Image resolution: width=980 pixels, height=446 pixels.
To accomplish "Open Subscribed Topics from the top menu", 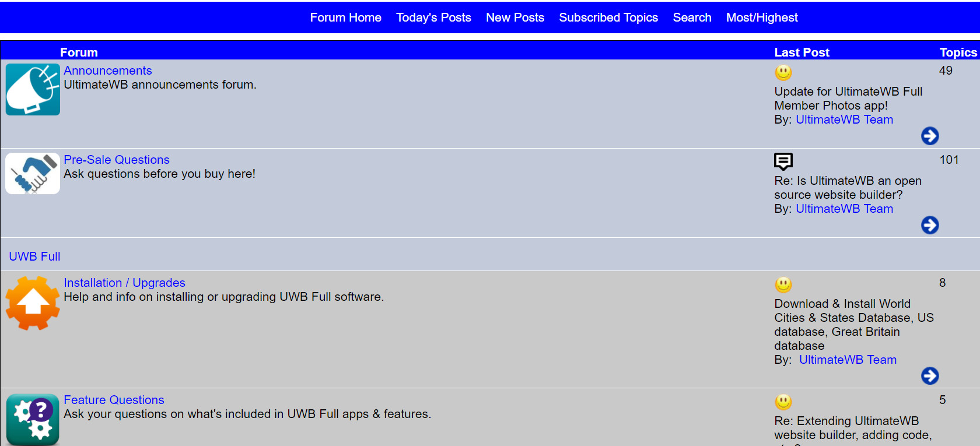I will 608,17.
